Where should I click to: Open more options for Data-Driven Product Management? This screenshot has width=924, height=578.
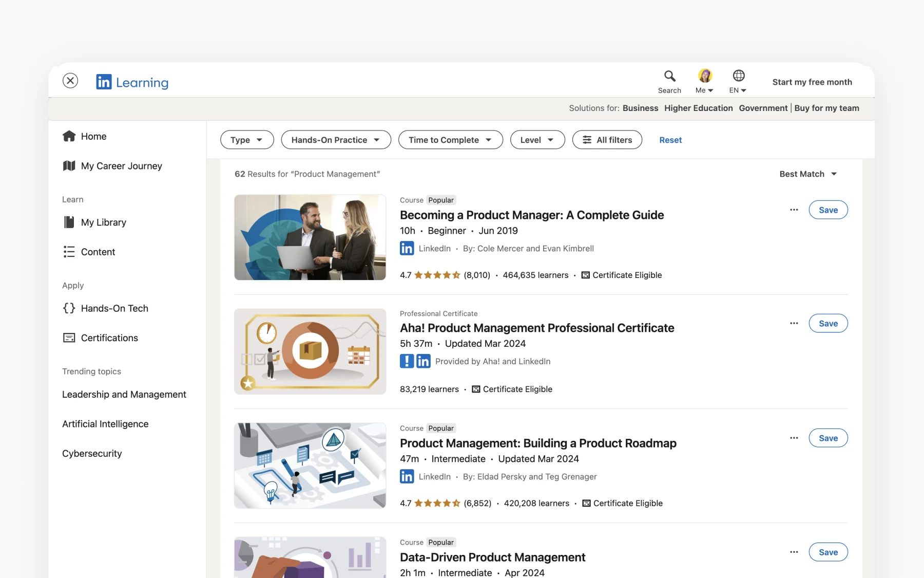(x=794, y=552)
